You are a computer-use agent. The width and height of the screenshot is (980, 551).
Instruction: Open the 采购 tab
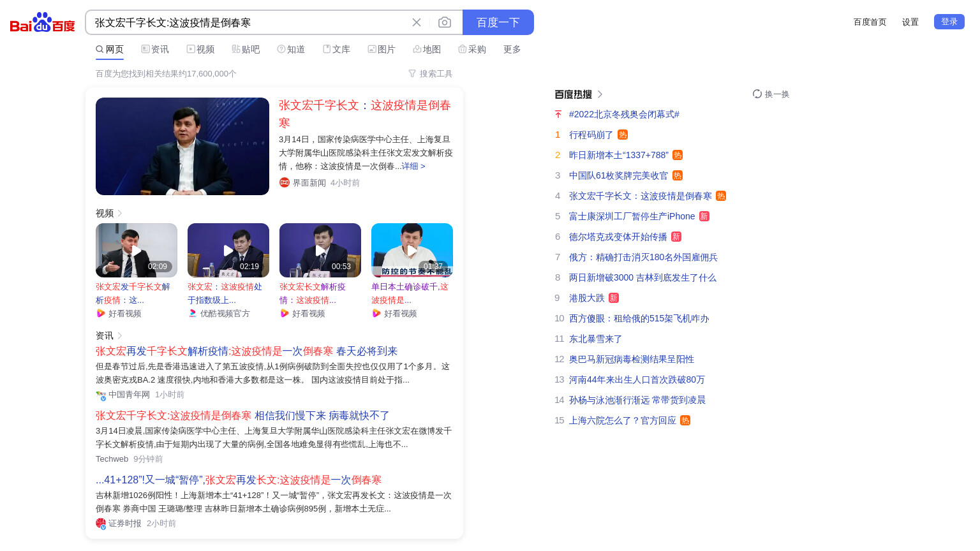point(472,49)
